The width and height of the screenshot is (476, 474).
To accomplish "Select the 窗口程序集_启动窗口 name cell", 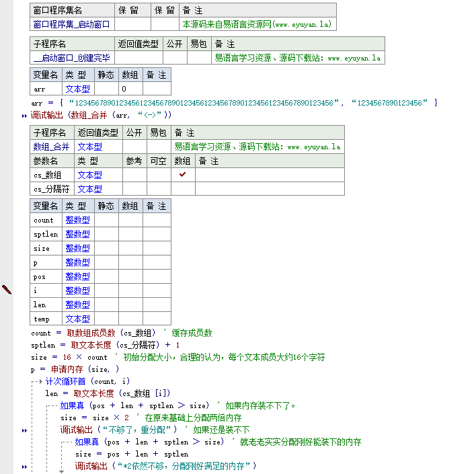I will (x=72, y=24).
